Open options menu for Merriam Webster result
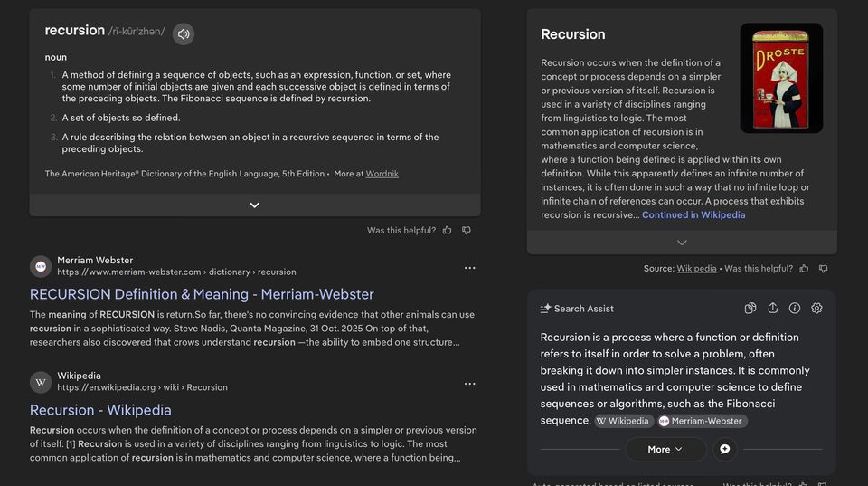This screenshot has width=868, height=486. pyautogui.click(x=469, y=268)
